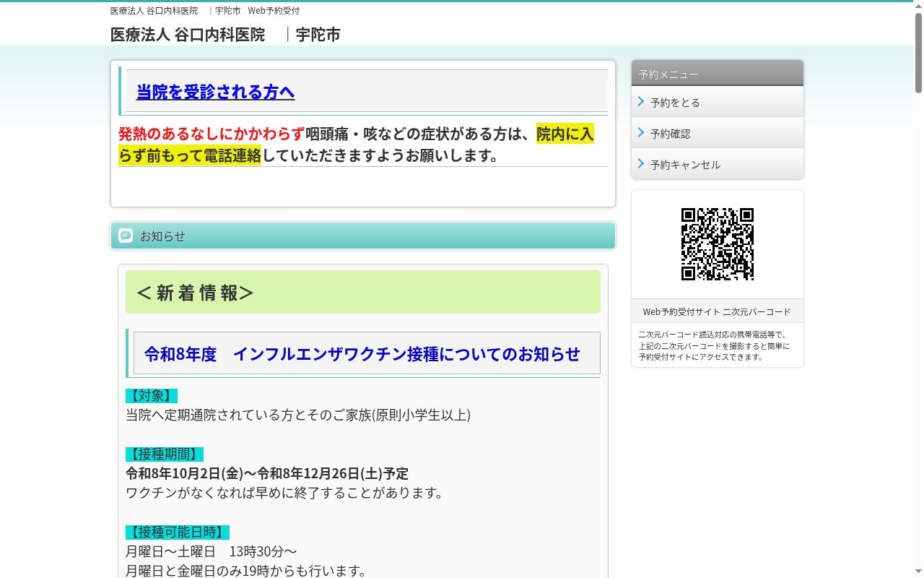Click the 予約メニュー panel header
The image size is (924, 578).
[718, 73]
